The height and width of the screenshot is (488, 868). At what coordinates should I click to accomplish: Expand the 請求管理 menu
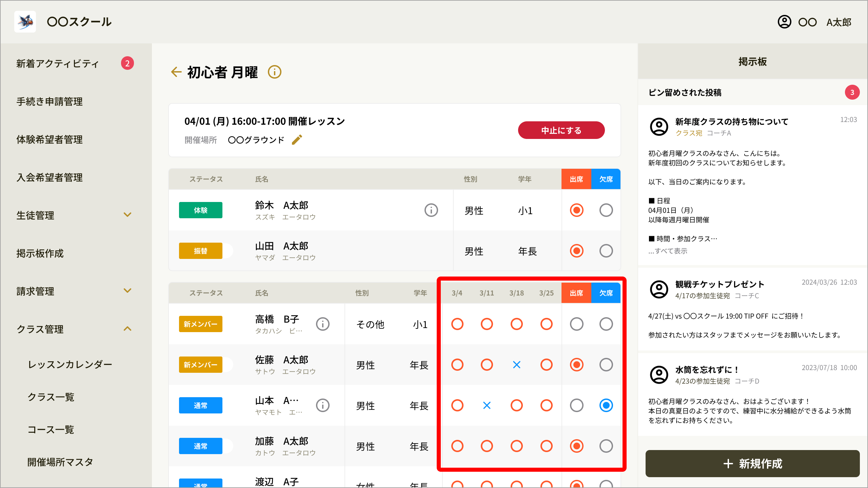(x=127, y=291)
